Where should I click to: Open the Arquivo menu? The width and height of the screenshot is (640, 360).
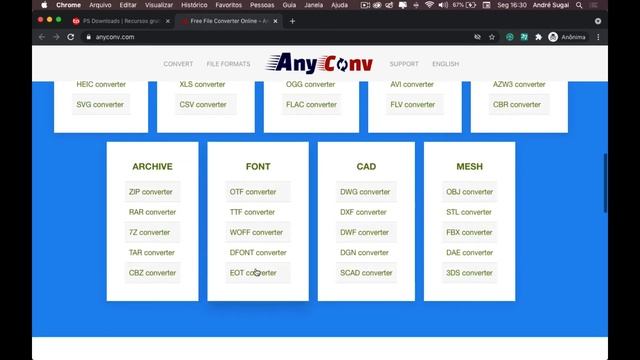coord(100,5)
